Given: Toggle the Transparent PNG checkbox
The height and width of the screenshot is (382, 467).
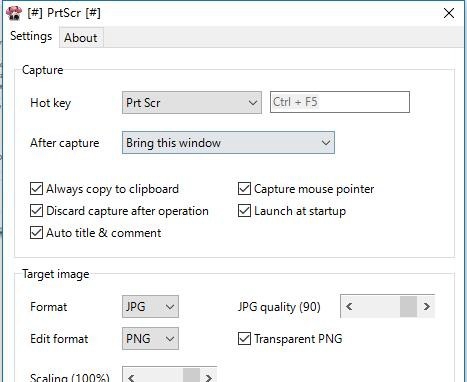Looking at the screenshot, I should (244, 339).
